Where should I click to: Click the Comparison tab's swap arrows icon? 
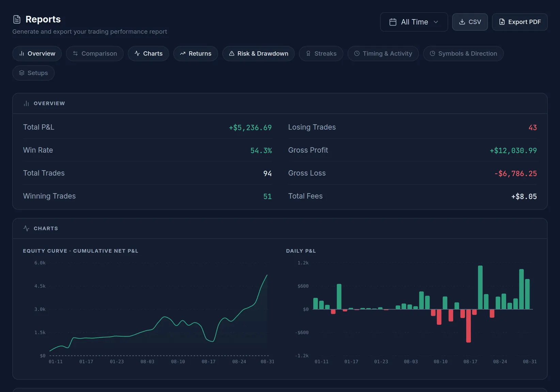click(x=75, y=53)
